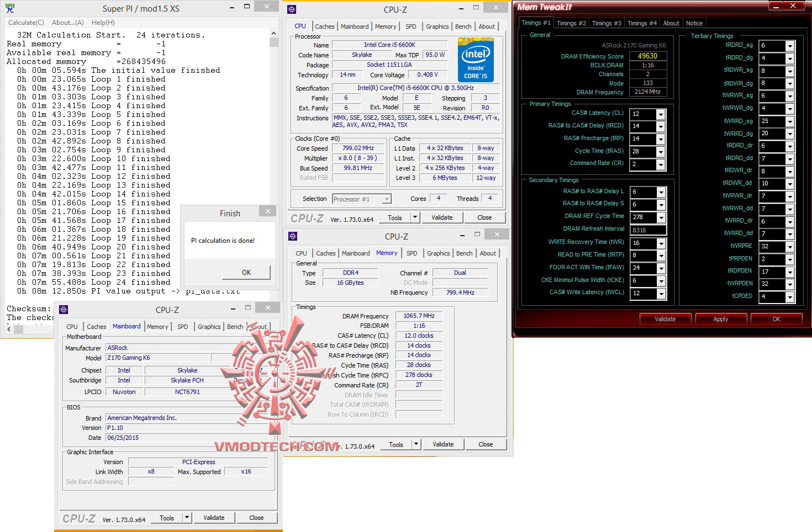The height and width of the screenshot is (532, 812).
Task: Open the Help(H) menu in Super PI
Action: (x=103, y=23)
